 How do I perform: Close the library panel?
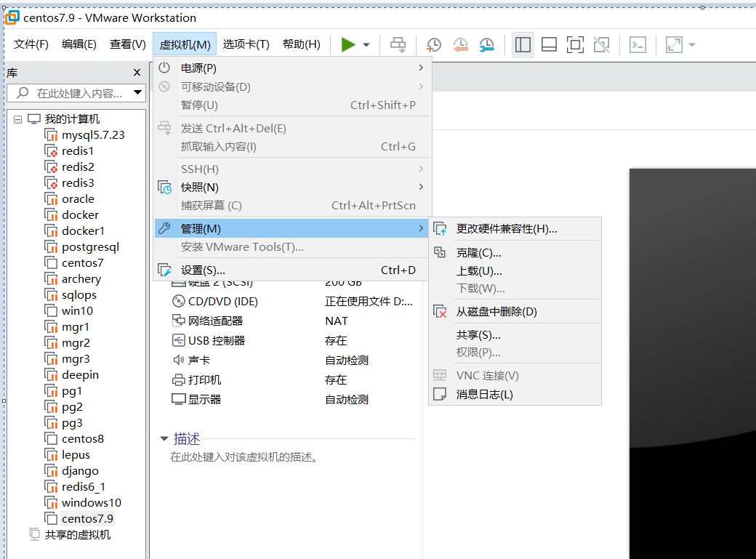137,73
